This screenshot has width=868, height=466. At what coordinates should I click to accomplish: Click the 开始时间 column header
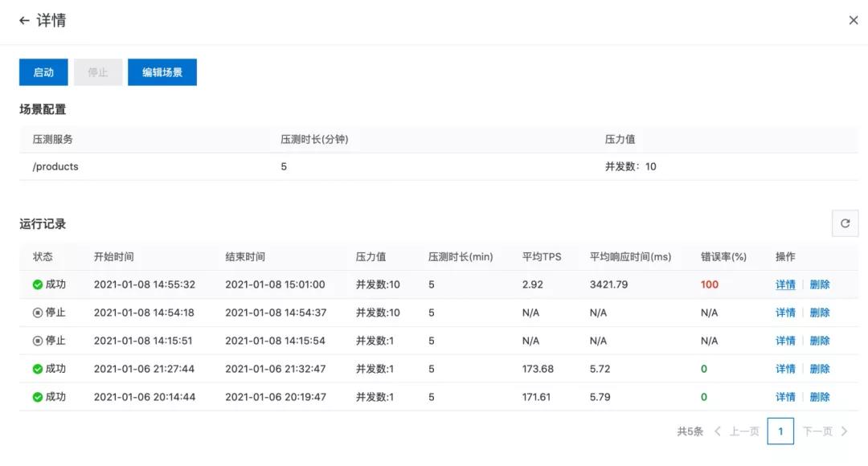[113, 257]
